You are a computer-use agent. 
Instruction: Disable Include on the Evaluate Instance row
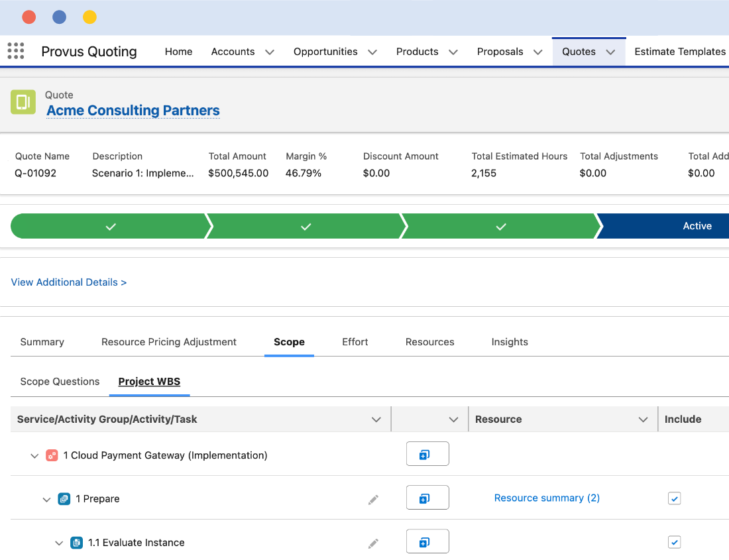(x=674, y=542)
